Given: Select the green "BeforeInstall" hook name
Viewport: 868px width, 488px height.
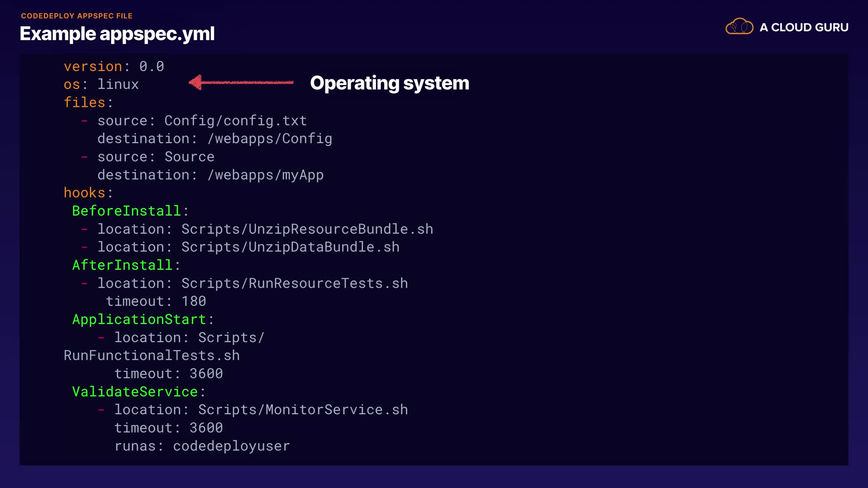Looking at the screenshot, I should click(x=126, y=211).
